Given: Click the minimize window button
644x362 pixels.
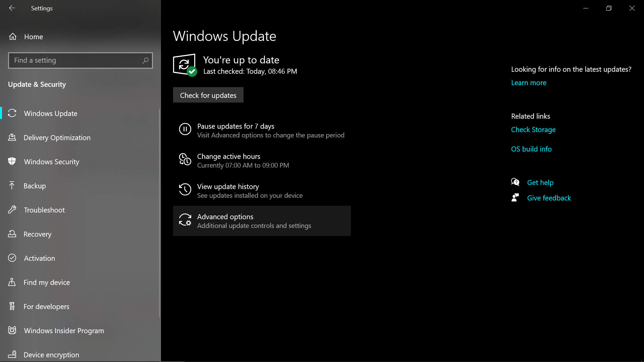Looking at the screenshot, I should click(x=586, y=8).
